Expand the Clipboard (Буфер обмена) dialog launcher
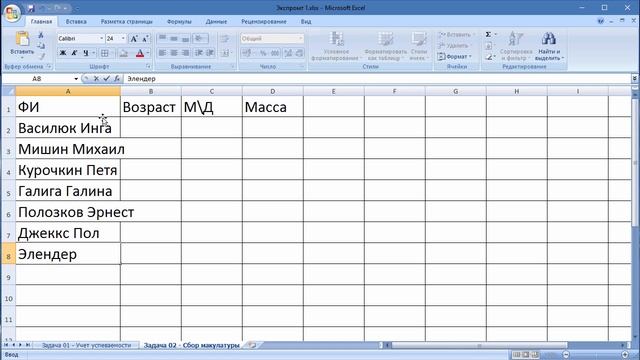The image size is (640, 360). [x=49, y=66]
